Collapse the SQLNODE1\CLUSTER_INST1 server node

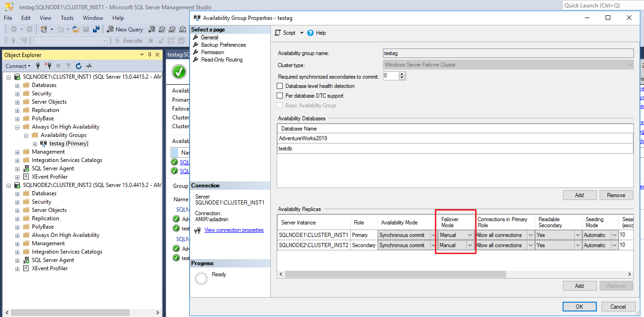pyautogui.click(x=8, y=77)
